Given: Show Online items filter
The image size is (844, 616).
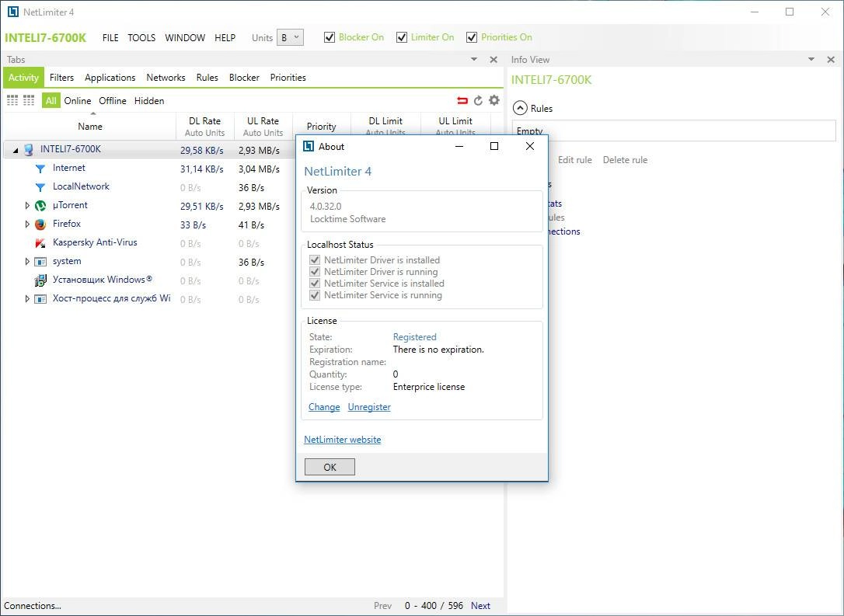Looking at the screenshot, I should click(78, 101).
